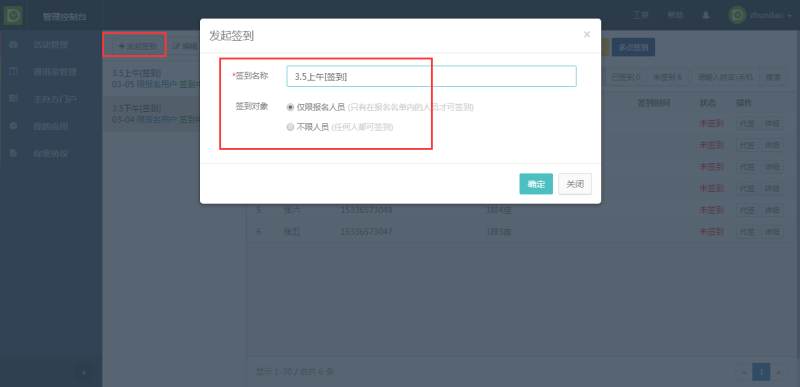The image size is (800, 387).
Task: Open 保密协议 from the sidebar
Action: (x=51, y=153)
